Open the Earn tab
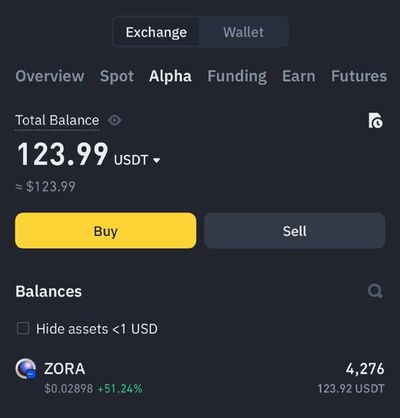 coord(299,76)
